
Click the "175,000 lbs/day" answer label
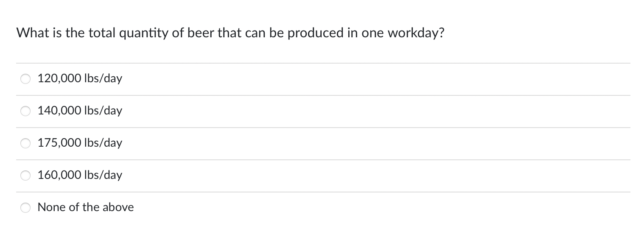80,143
